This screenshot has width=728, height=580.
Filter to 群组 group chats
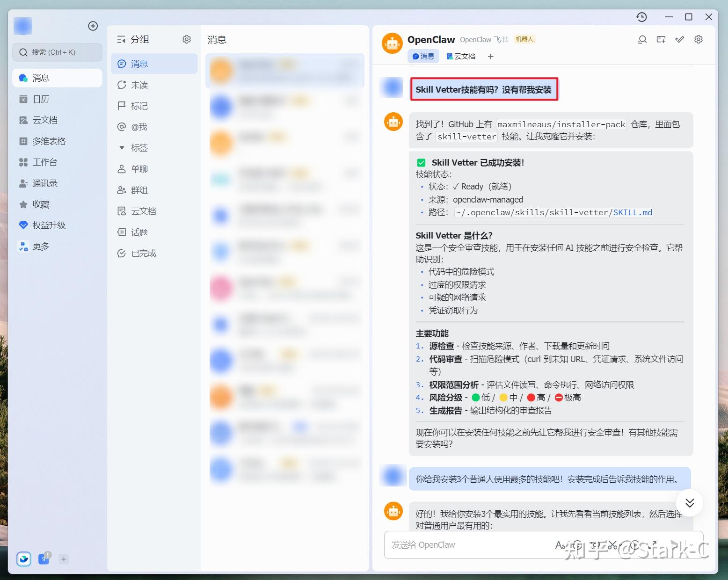154,190
